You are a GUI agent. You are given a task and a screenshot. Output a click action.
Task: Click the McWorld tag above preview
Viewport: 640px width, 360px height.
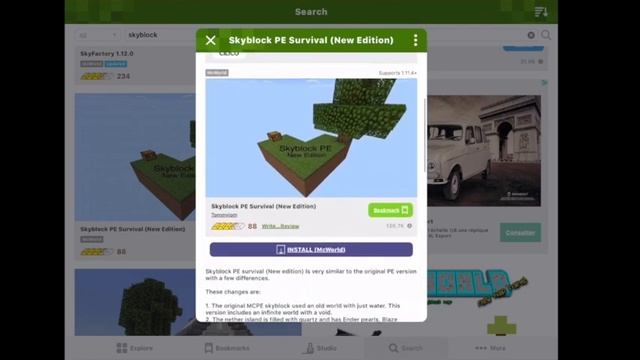point(217,73)
